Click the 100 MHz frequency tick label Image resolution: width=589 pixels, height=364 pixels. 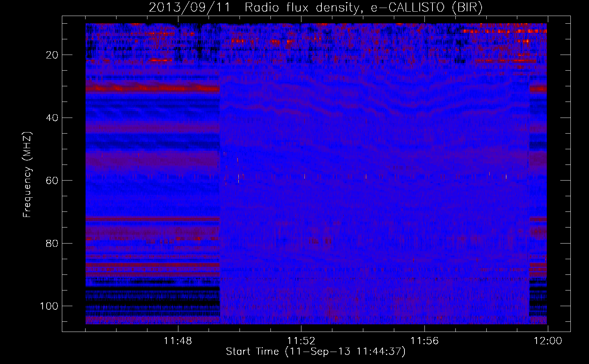[x=49, y=306]
